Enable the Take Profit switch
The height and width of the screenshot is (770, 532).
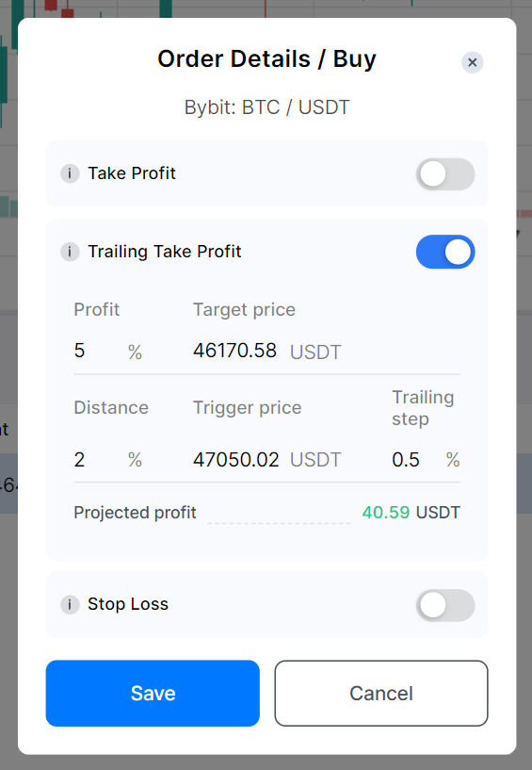pos(445,173)
